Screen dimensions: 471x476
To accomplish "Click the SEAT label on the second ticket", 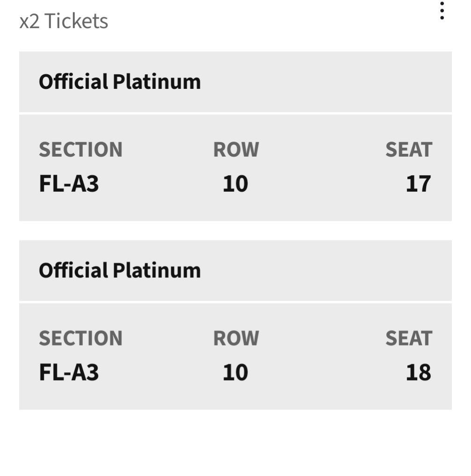I will [408, 339].
